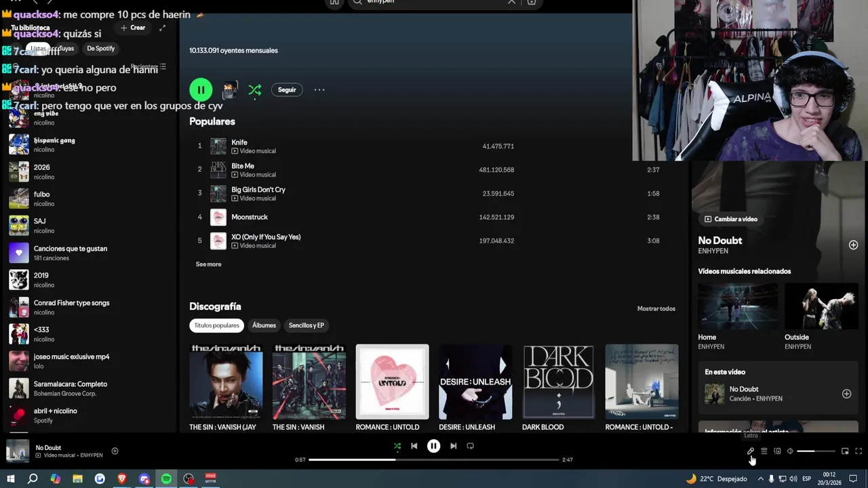Viewport: 868px width, 488px height.
Task: Click the Spotify taskbar icon
Action: pos(166,479)
